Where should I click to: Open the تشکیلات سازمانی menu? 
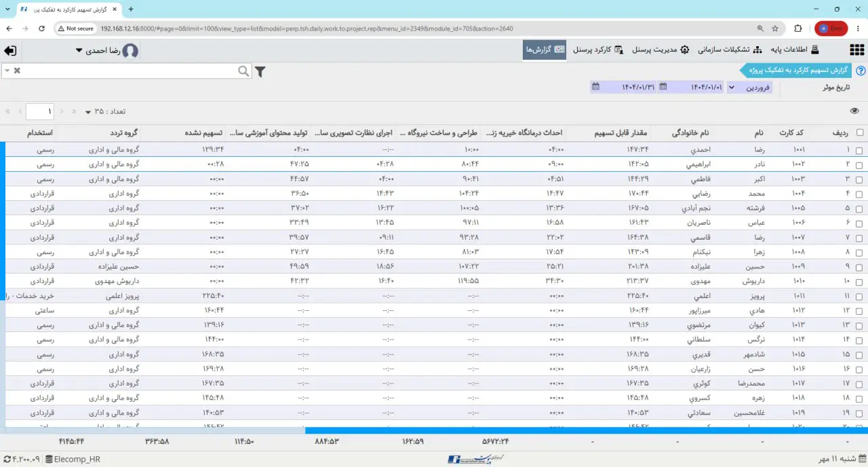(730, 50)
